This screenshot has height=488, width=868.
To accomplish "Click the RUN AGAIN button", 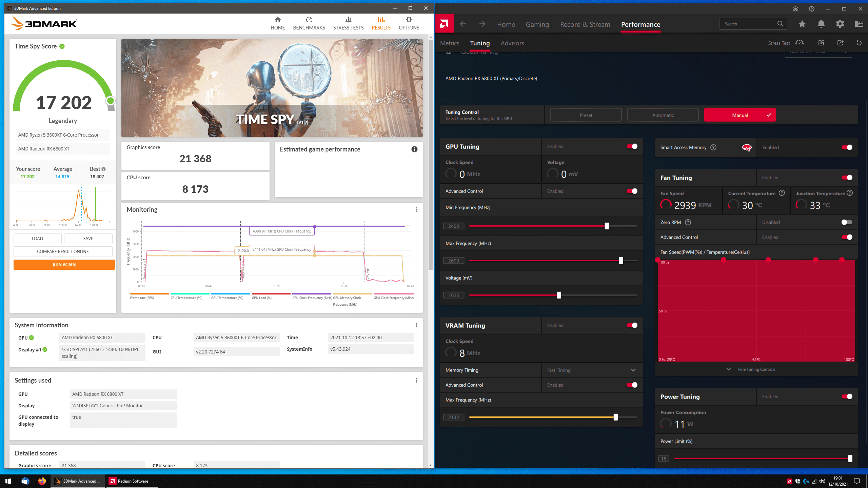I will click(64, 265).
